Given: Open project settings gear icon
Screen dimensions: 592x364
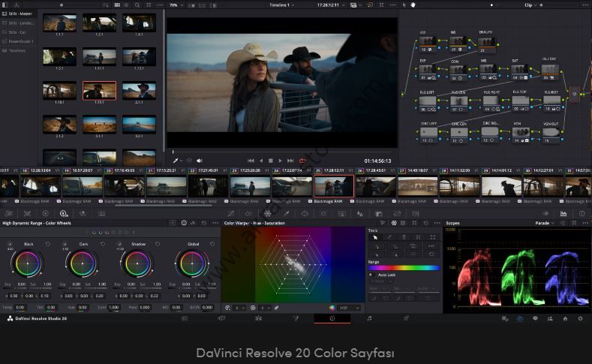Looking at the screenshot, I should (580, 318).
